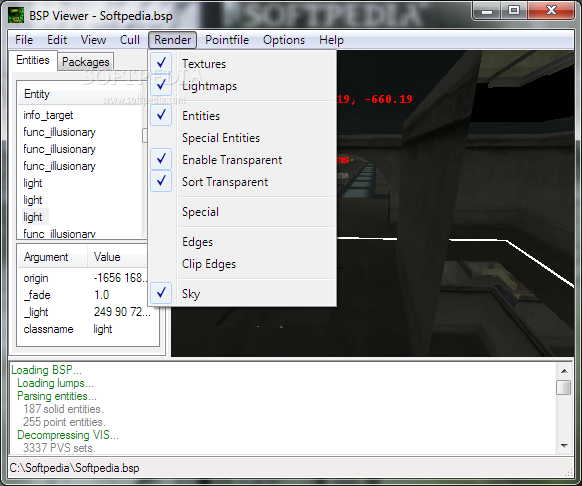Click status bar path C:\Softpedia\Softpedia.bsp
The image size is (582, 486).
74,468
